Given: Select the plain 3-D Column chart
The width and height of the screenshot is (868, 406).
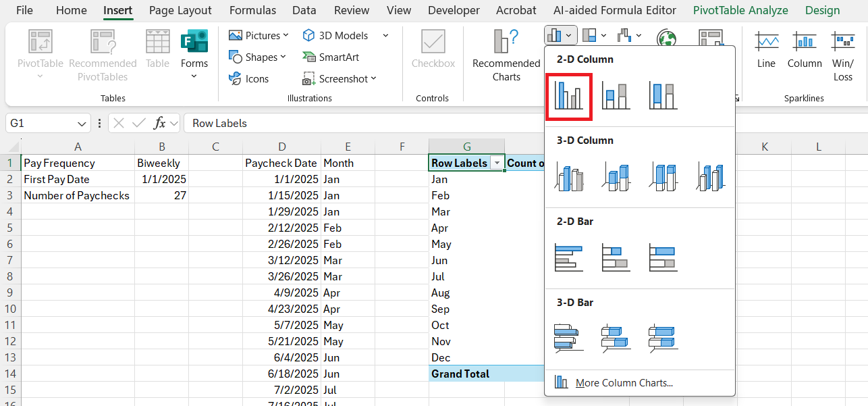Looking at the screenshot, I should (x=710, y=177).
